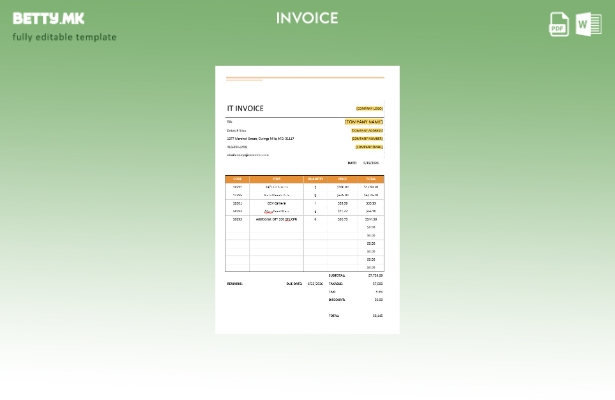Click the PDF file format icon
Image resolution: width=615 pixels, height=400 pixels.
[559, 24]
